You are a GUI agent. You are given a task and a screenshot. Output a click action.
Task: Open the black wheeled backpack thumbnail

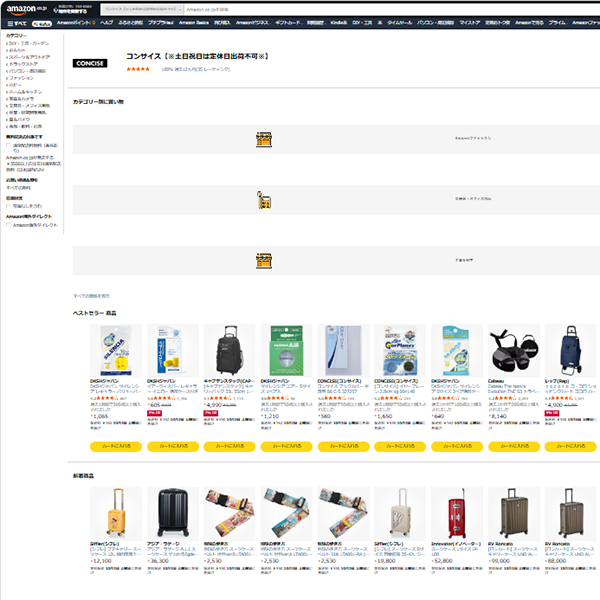coord(229,351)
